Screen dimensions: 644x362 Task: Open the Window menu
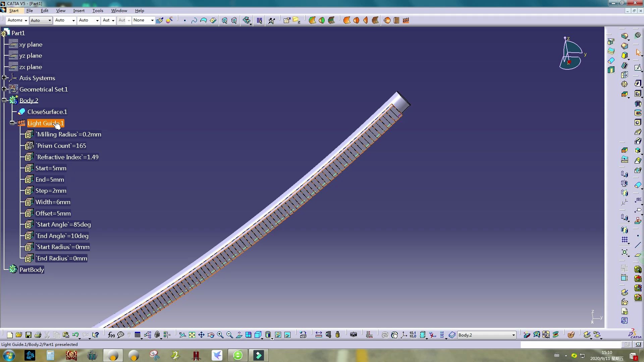coord(119,11)
